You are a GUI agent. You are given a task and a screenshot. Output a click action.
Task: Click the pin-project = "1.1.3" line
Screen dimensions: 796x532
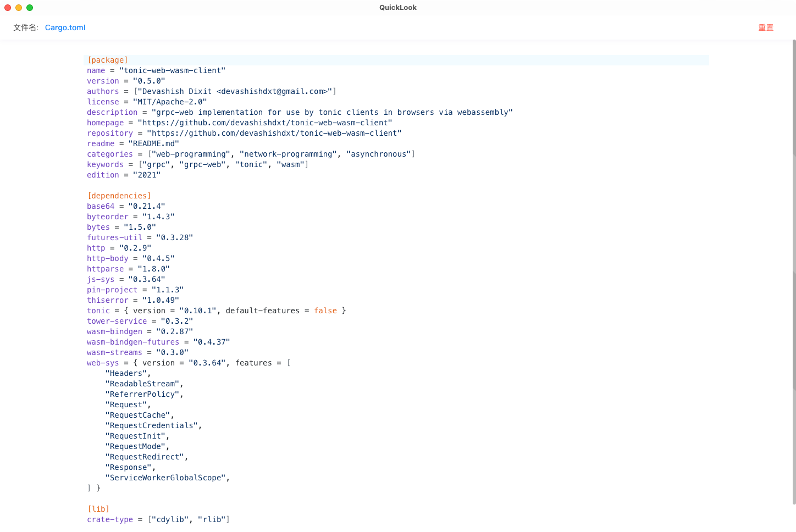(x=135, y=290)
